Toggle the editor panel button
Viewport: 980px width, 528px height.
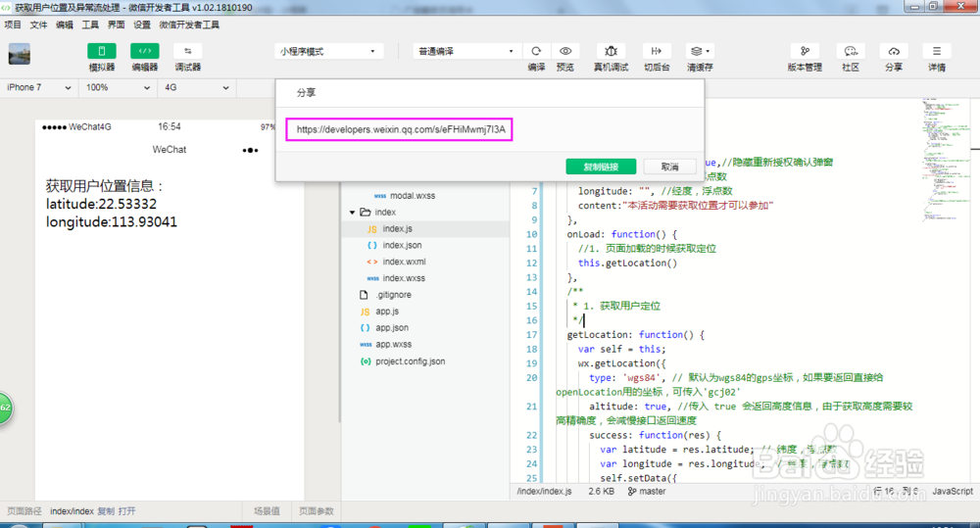(x=144, y=51)
